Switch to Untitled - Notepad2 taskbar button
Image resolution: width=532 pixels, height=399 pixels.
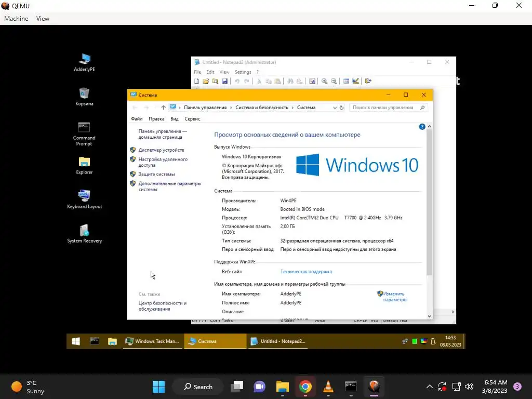click(x=278, y=341)
